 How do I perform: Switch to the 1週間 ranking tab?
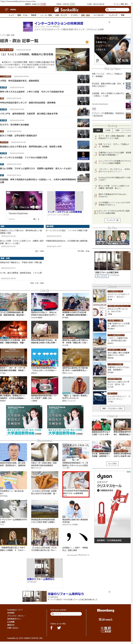pos(117,130)
